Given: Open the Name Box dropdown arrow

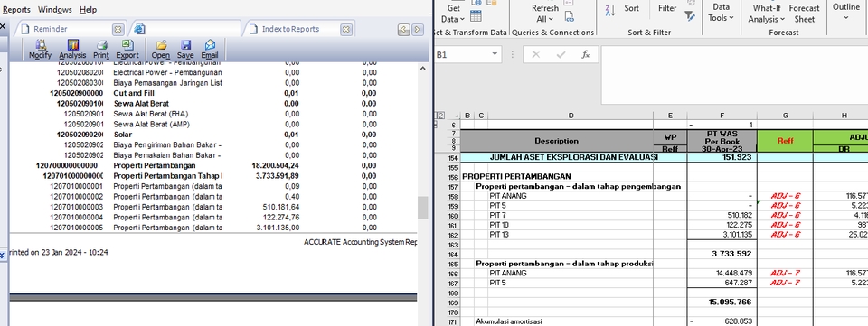Looking at the screenshot, I should (x=495, y=55).
